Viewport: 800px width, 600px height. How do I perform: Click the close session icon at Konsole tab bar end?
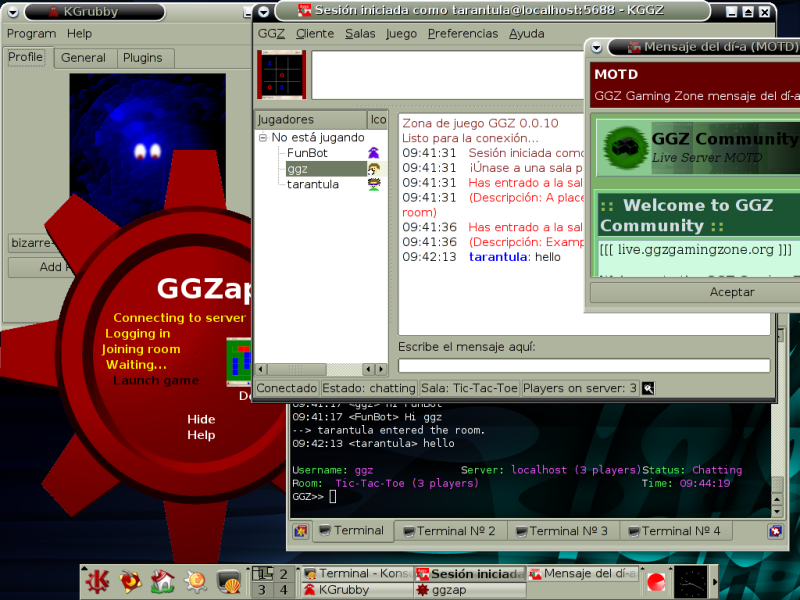776,531
